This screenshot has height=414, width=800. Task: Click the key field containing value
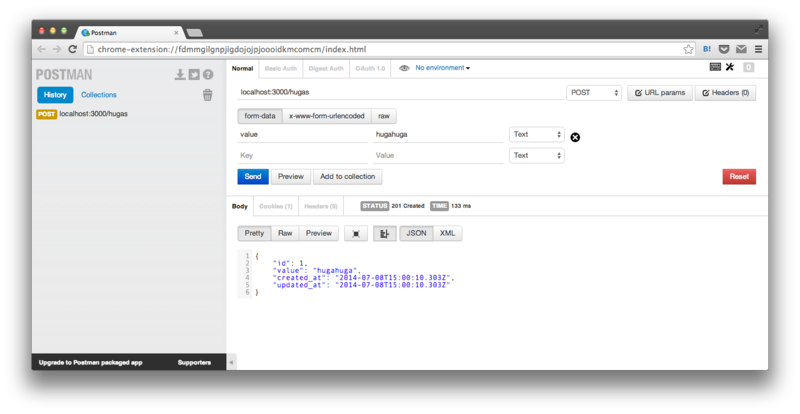[302, 134]
